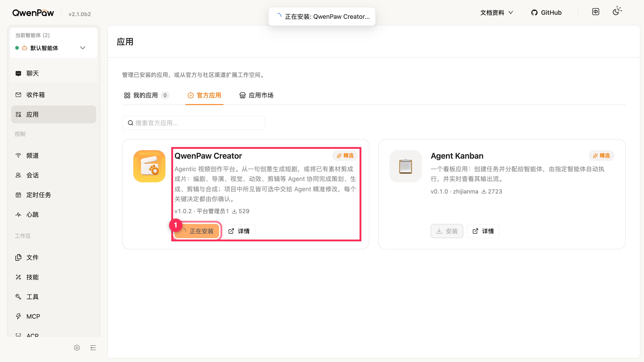Click the v0.1.0 · zhijianma version text
This screenshot has width=644, height=362.
tap(454, 191)
